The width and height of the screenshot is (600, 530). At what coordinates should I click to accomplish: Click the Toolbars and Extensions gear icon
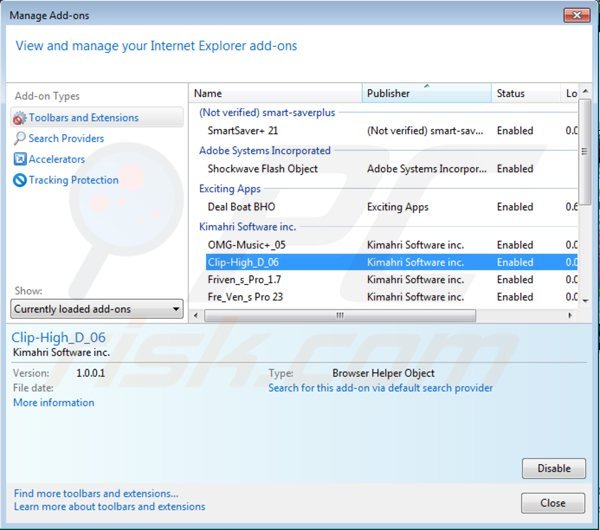click(19, 118)
